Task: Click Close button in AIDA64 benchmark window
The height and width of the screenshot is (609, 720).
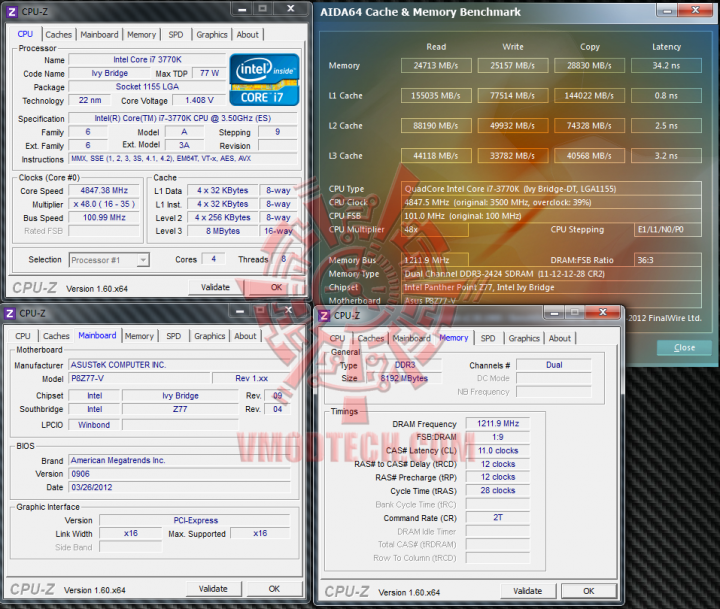Action: point(684,348)
